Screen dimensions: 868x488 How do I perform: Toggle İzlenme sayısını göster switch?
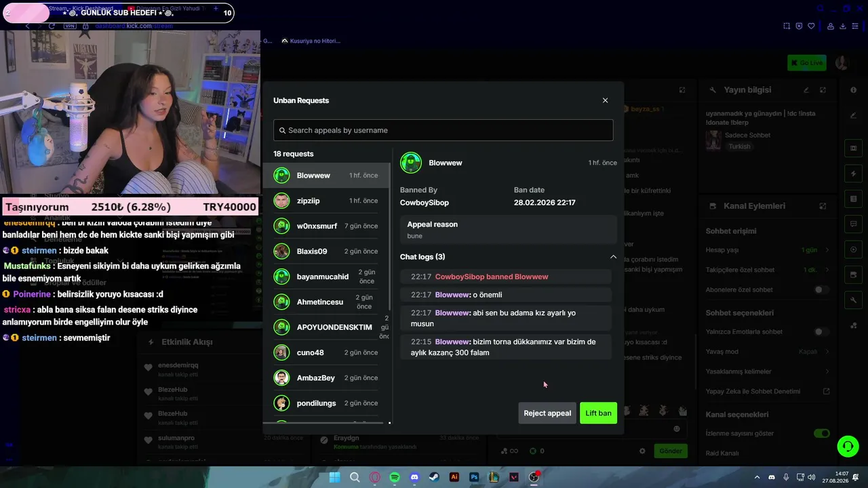821,434
